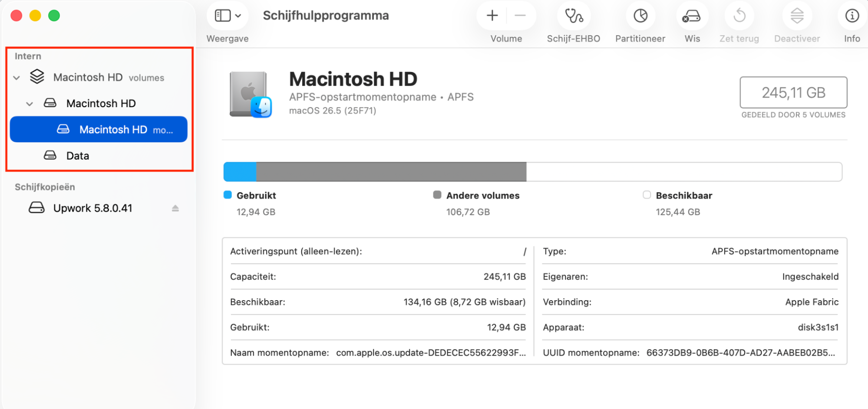Click the Capaciteit '245,11 GB' table value
The image size is (868, 409).
pos(505,277)
